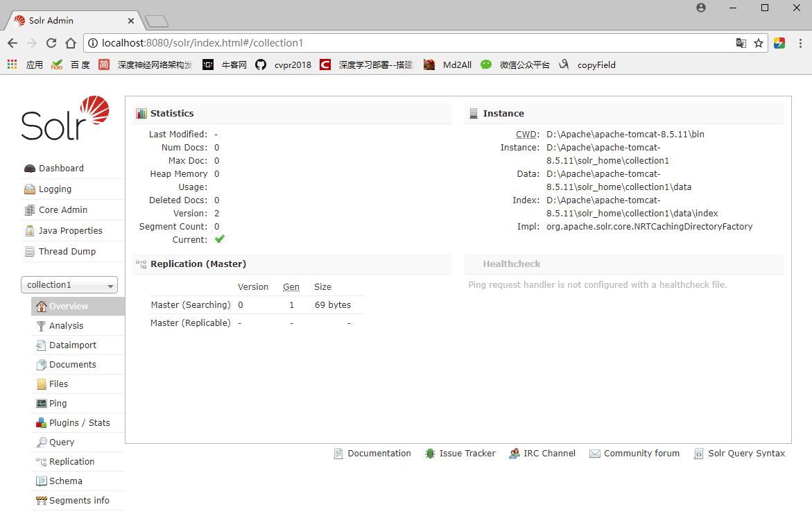This screenshot has width=812, height=516.
Task: Open the Documentation footer link
Action: [379, 454]
